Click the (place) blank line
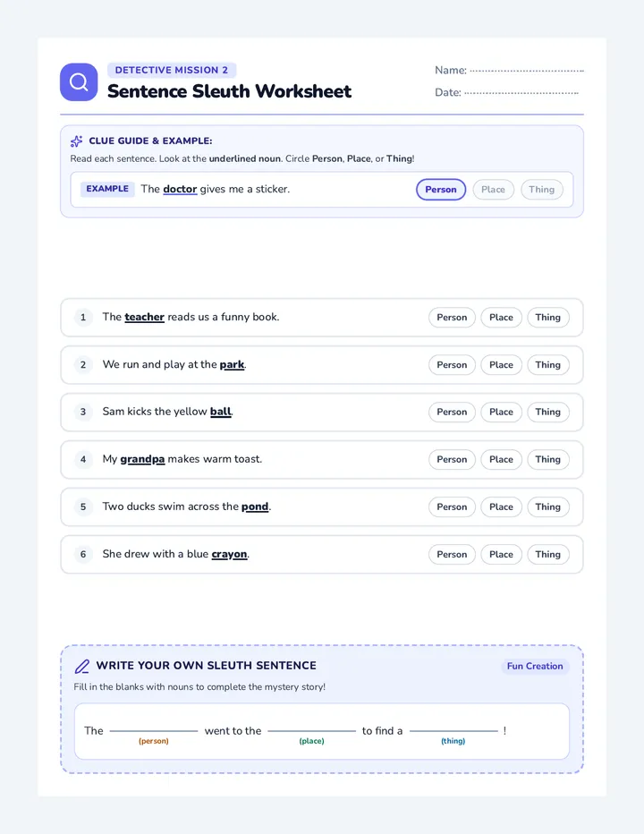Screen dimensions: 644x834 311,731
